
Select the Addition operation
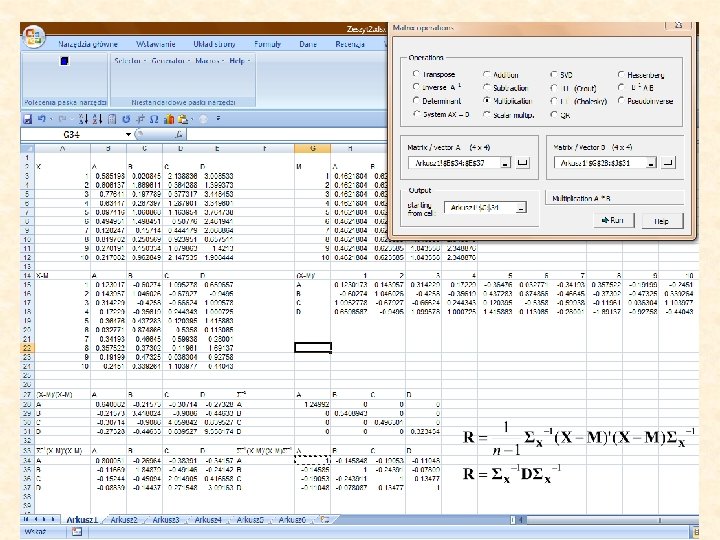coord(501,74)
